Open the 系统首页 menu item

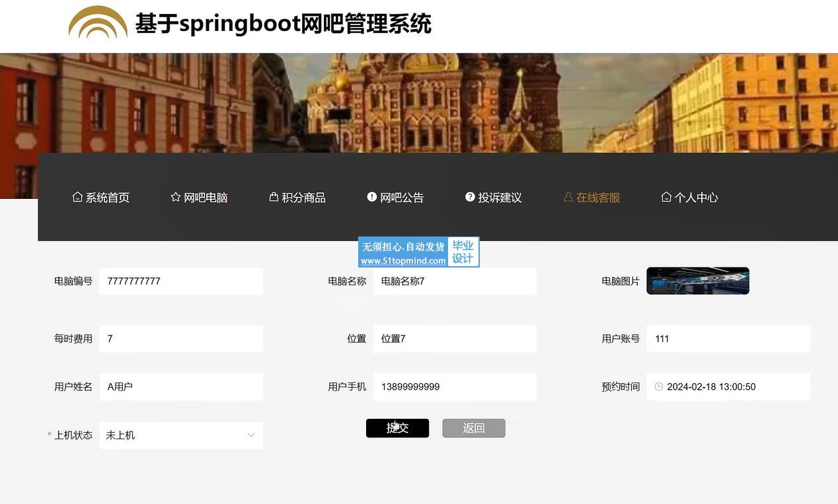click(101, 198)
